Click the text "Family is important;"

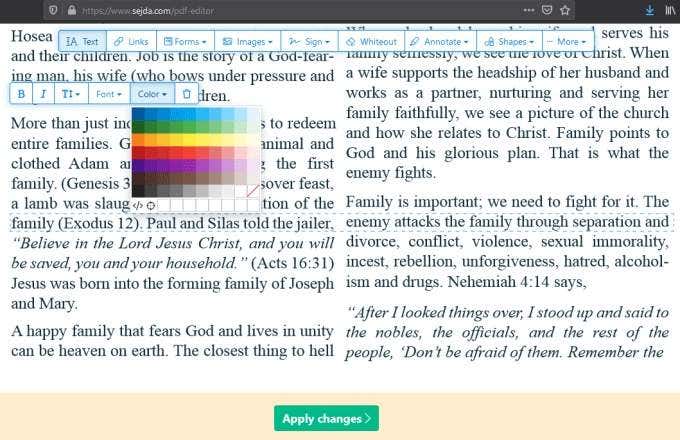click(x=415, y=202)
